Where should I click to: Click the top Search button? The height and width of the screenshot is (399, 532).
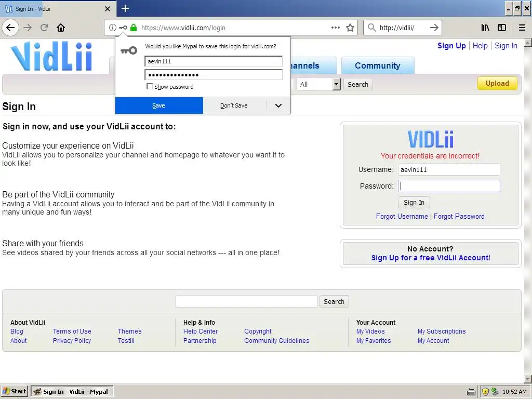point(357,84)
